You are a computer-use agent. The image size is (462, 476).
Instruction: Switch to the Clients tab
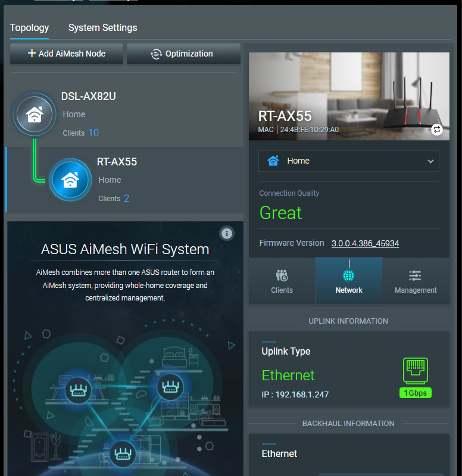click(282, 281)
